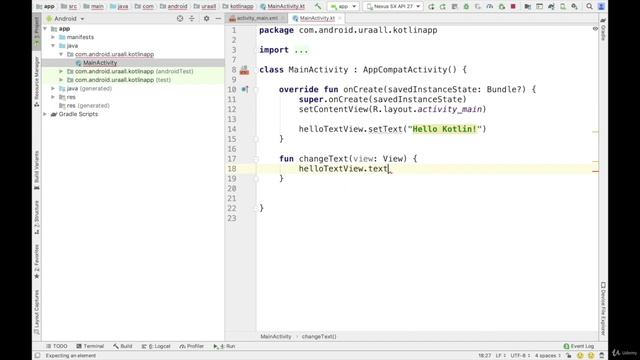Screen dimensions: 640x360
Task: Expand the Gradle Scripts node
Action: 45,114
